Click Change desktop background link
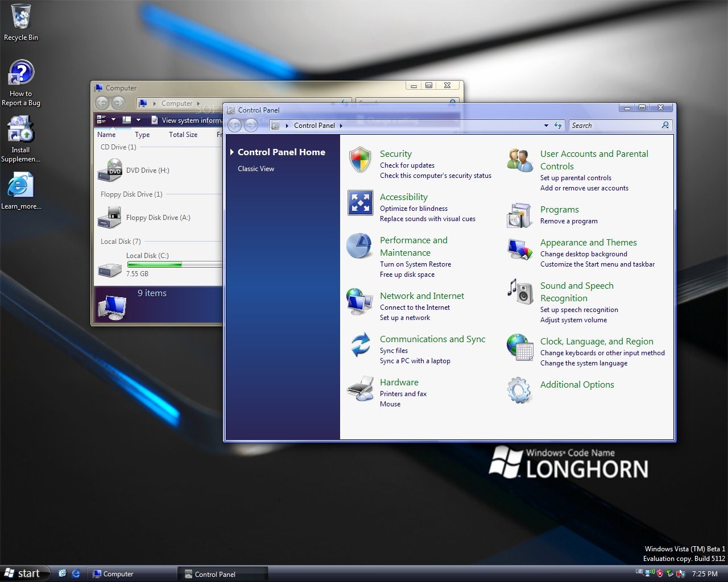The image size is (728, 582). [x=584, y=254]
